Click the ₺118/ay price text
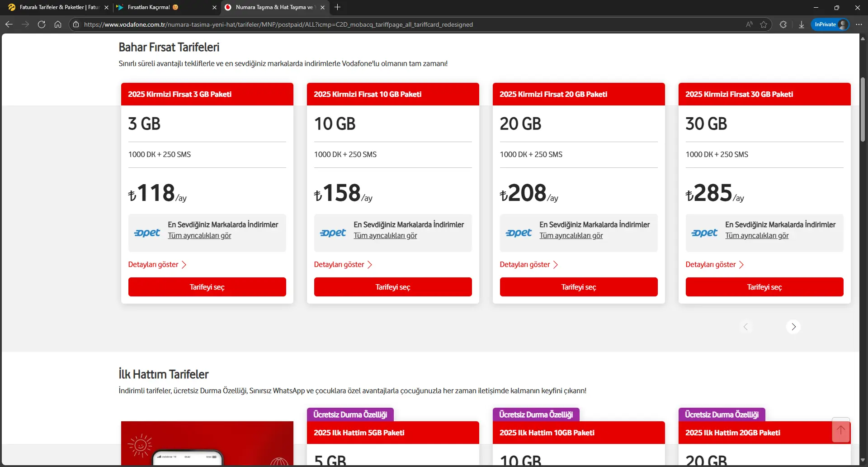868x467 pixels. [157, 193]
